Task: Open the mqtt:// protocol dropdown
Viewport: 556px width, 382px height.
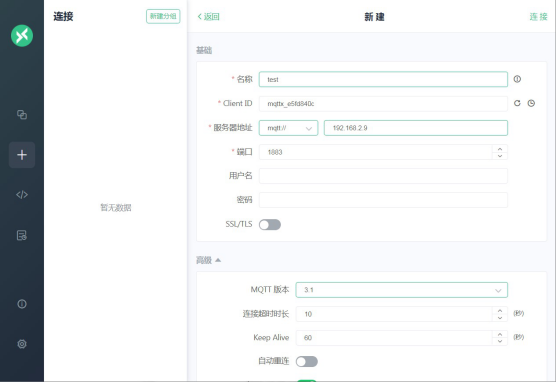Action: pos(288,128)
